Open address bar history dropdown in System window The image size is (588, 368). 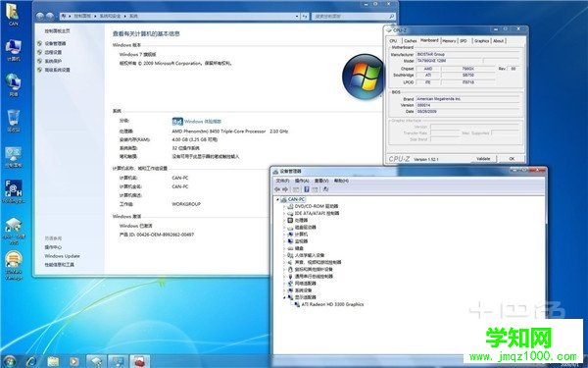297,16
